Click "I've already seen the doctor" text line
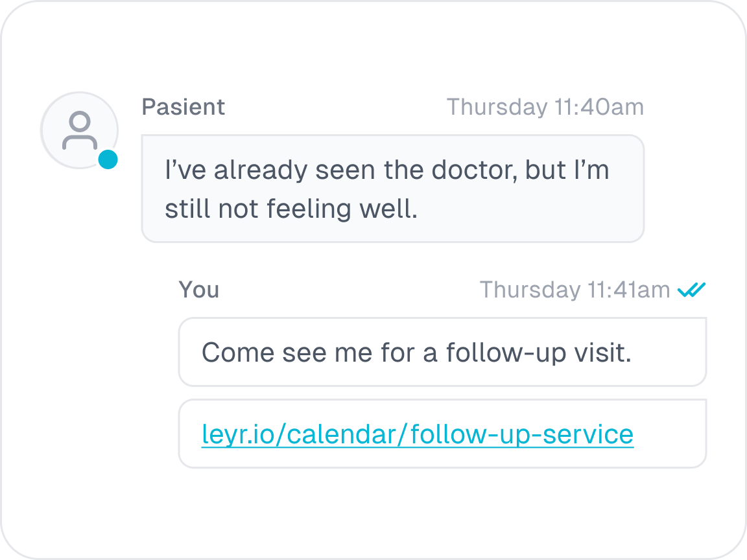The image size is (747, 560). [324, 170]
